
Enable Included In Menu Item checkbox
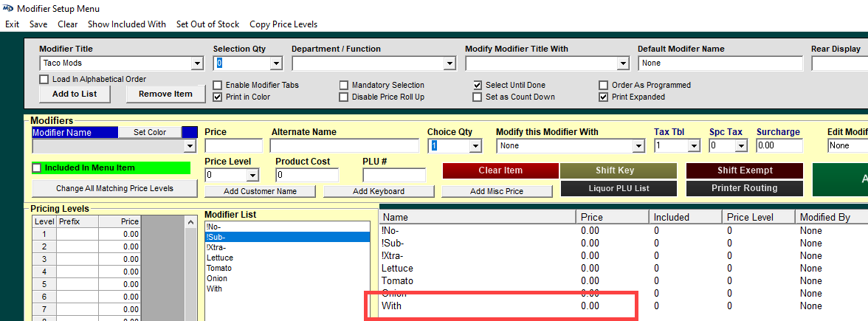(x=37, y=168)
